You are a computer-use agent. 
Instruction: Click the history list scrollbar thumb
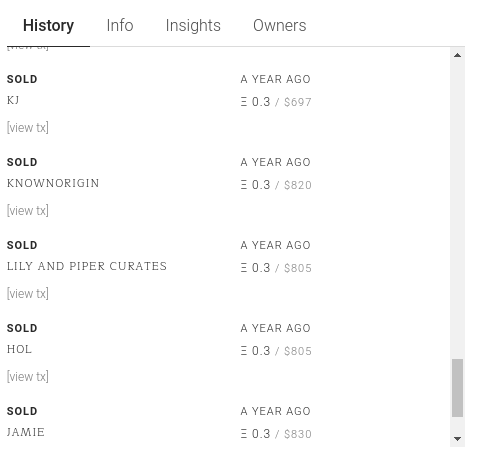click(x=457, y=388)
